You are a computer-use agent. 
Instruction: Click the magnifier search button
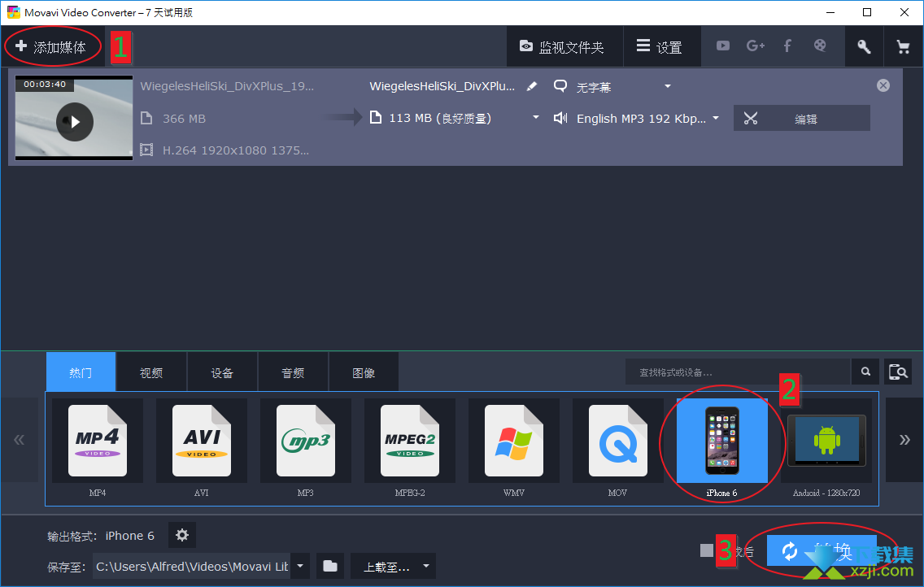(x=865, y=372)
